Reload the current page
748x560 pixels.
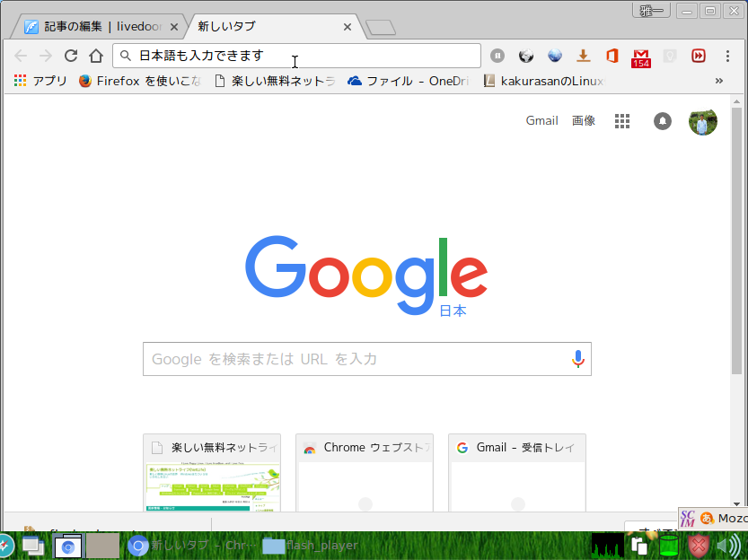pos(71,56)
